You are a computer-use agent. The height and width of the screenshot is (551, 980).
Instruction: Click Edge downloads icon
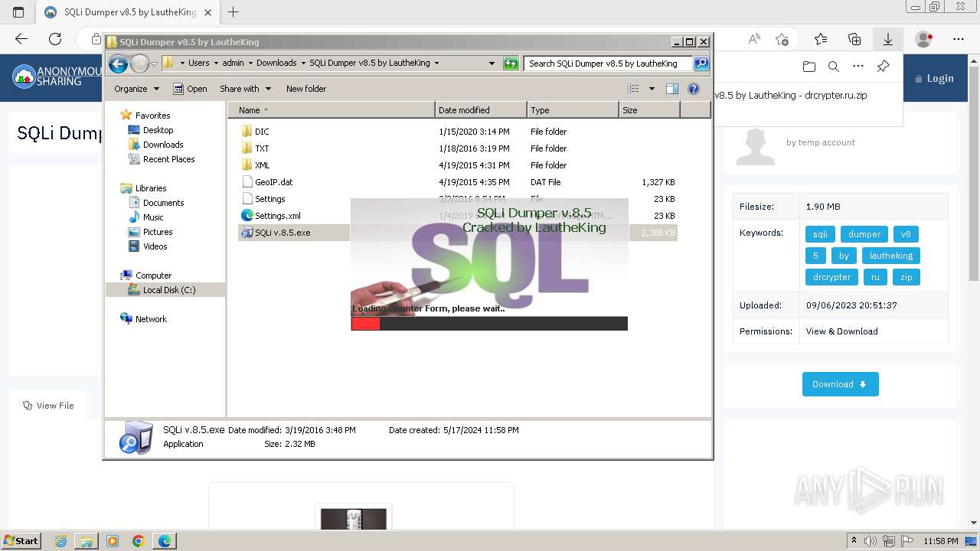point(888,39)
